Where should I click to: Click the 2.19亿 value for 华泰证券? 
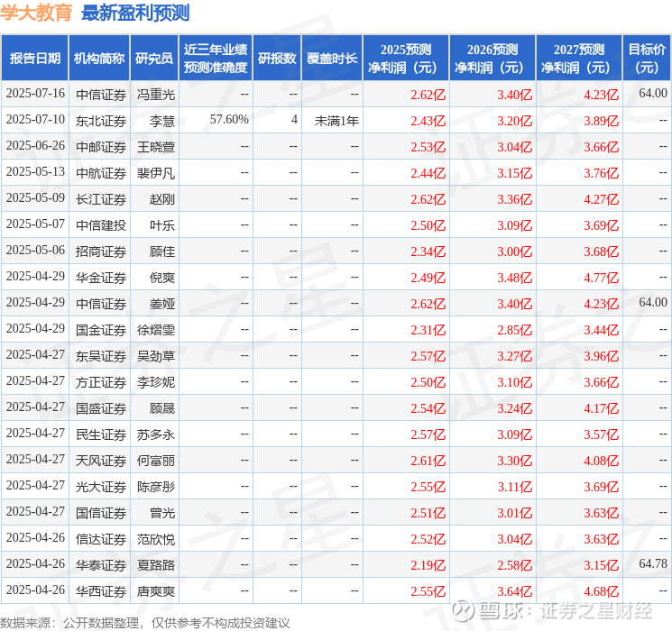click(428, 565)
